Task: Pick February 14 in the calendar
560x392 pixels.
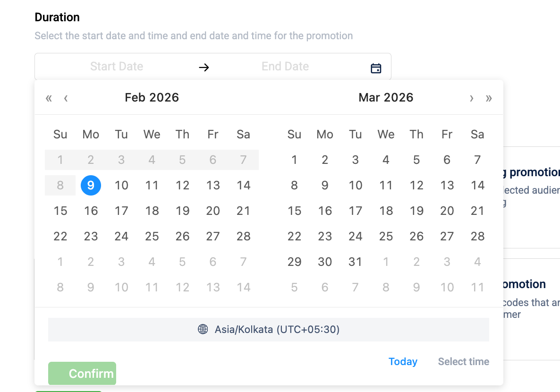Action: click(243, 185)
